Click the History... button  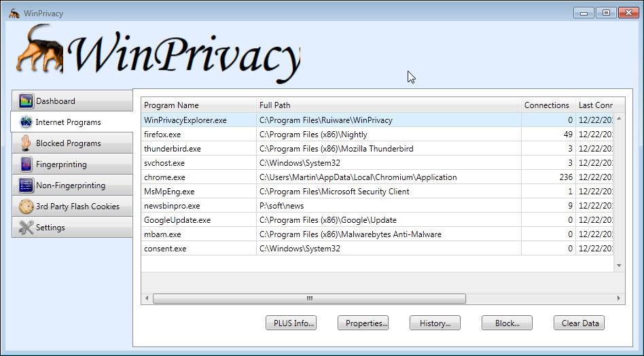pyautogui.click(x=435, y=323)
